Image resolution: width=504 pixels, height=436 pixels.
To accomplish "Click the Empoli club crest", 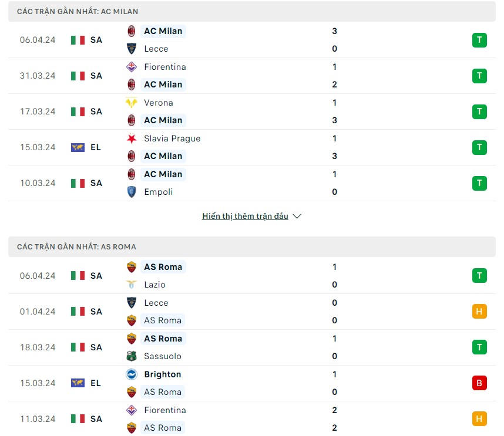I will tap(132, 192).
